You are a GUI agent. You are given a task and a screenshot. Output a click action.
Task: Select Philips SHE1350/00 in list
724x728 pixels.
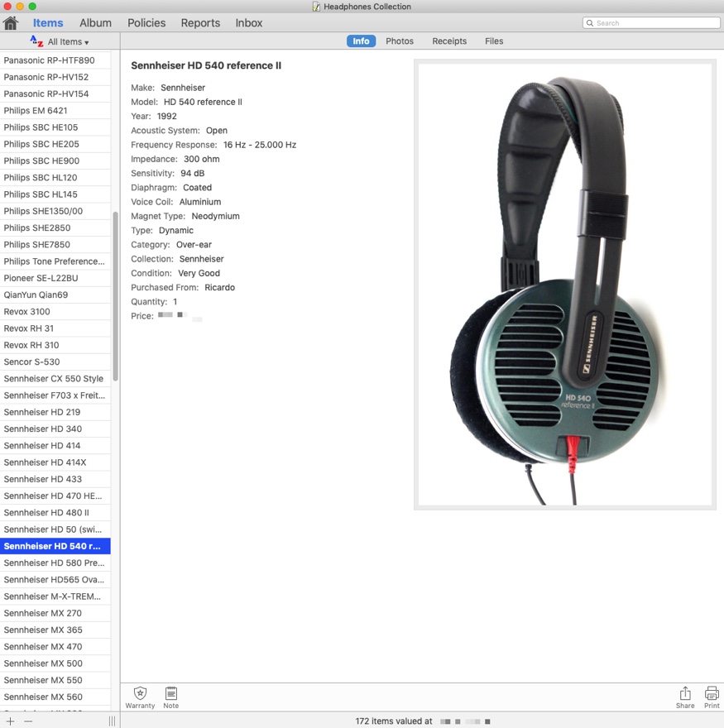point(55,211)
